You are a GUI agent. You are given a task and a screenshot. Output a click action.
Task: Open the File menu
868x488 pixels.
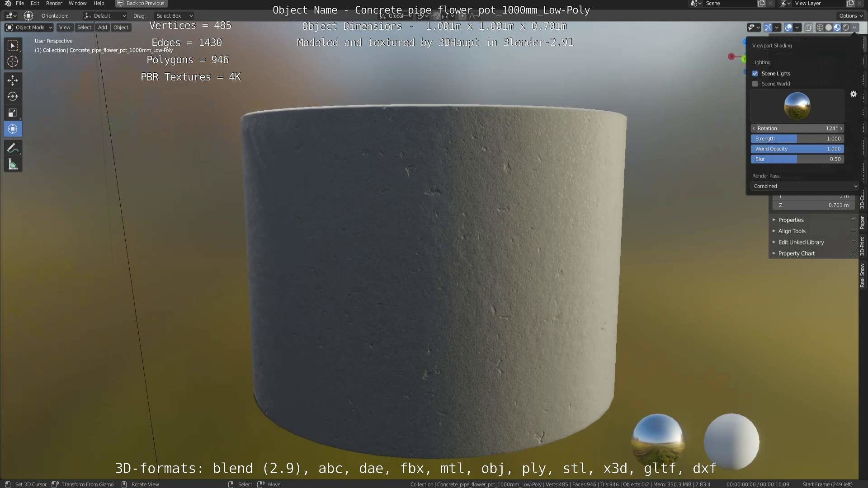point(20,3)
